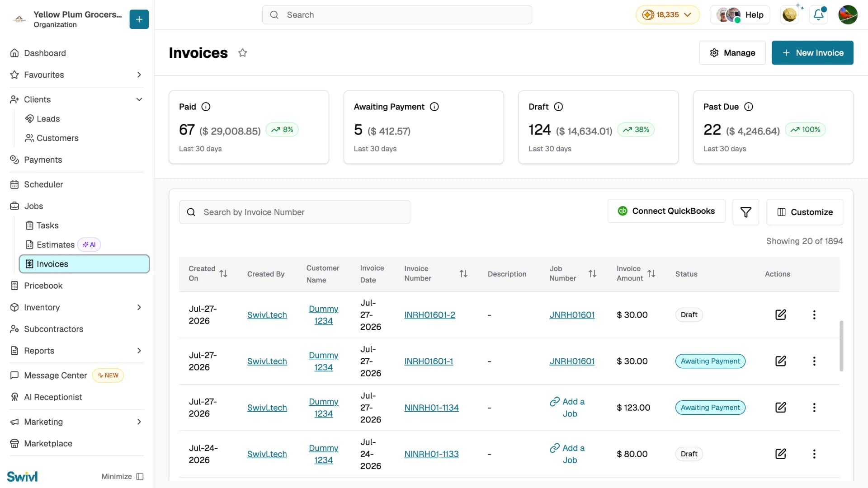This screenshot has height=488, width=868.
Task: Expand the Favourites menu
Action: [139, 75]
